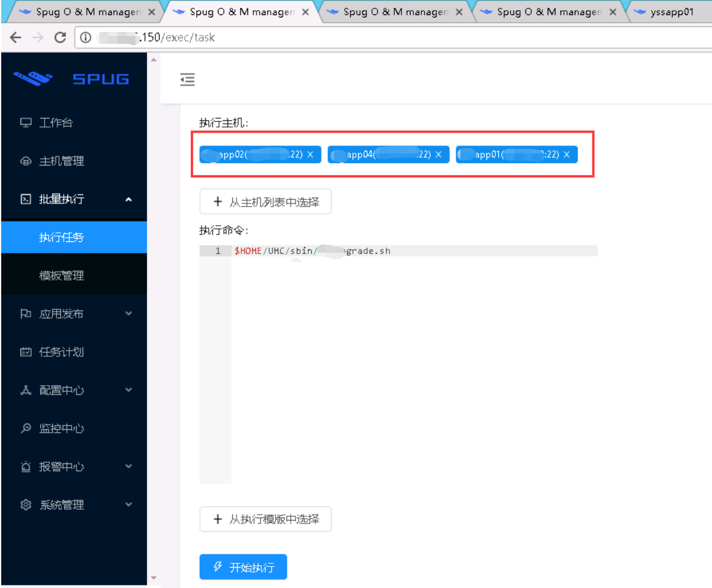Screen dimensions: 712x588
Task: Close the third Spug browser tab
Action: coord(459,12)
